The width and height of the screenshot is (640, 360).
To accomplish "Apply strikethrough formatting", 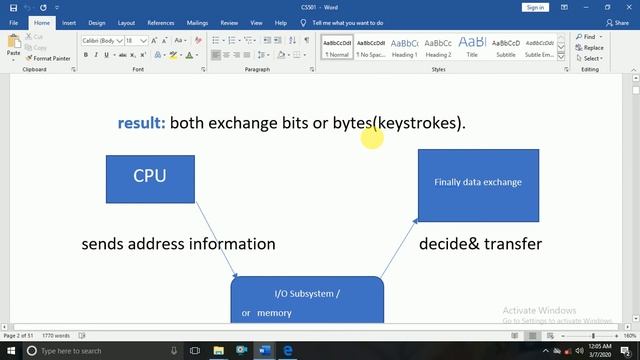I will point(122,55).
